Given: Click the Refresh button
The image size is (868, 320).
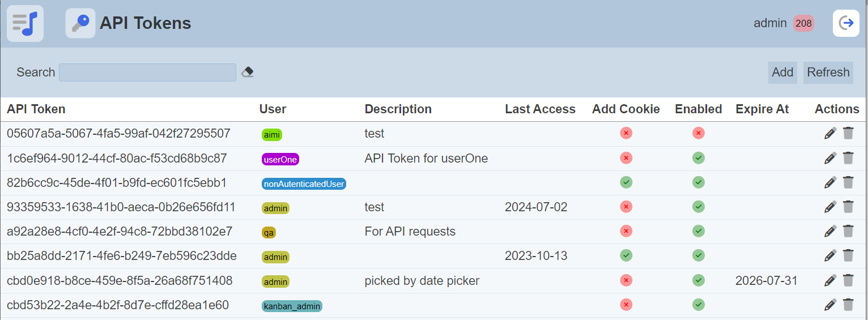Looking at the screenshot, I should 828,72.
